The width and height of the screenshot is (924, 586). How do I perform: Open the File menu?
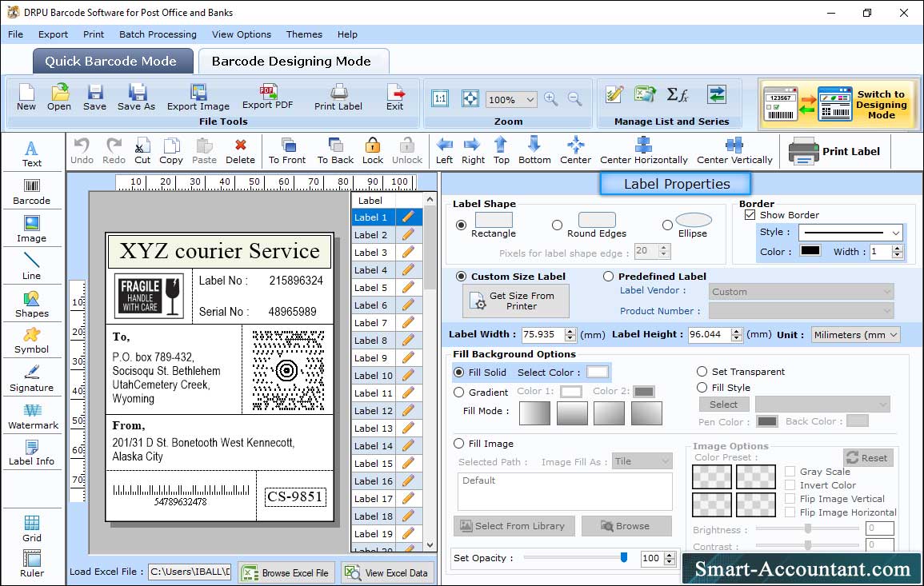15,34
